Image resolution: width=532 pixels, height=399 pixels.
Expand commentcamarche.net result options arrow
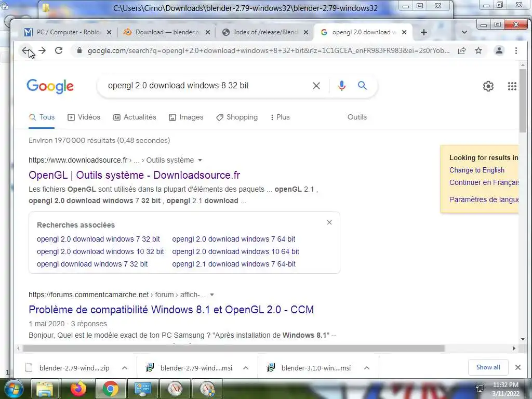coord(212,295)
